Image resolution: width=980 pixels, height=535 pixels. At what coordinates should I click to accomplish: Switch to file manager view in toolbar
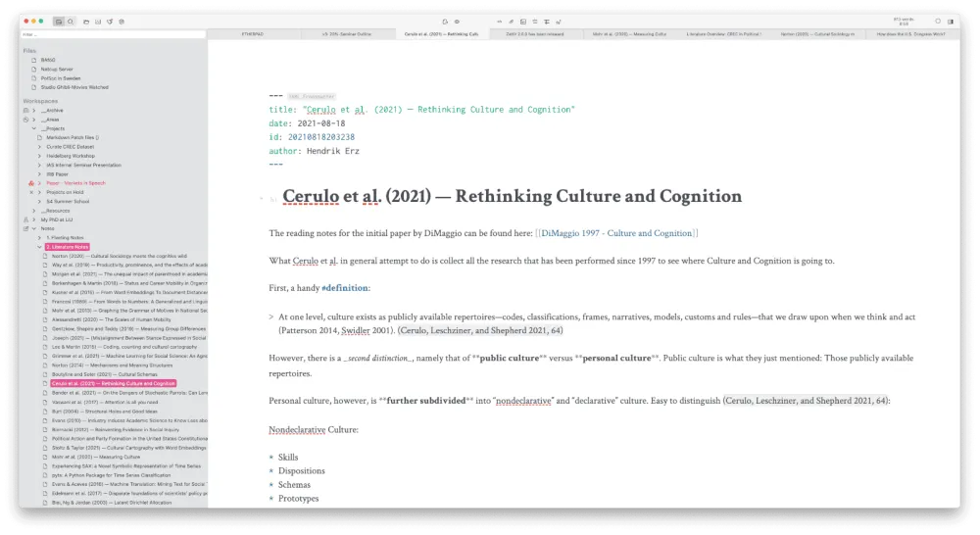click(x=59, y=21)
